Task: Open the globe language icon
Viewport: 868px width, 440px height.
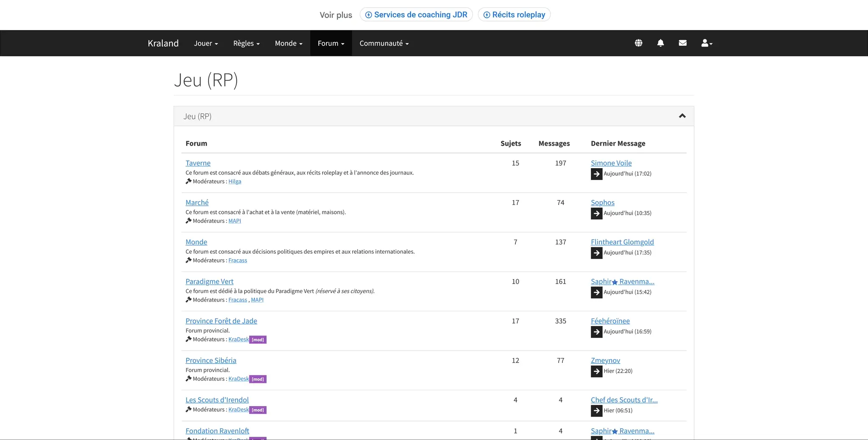Action: tap(638, 43)
